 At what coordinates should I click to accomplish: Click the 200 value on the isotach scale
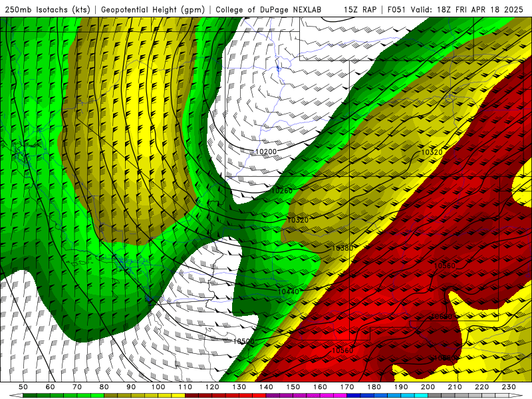(x=428, y=387)
